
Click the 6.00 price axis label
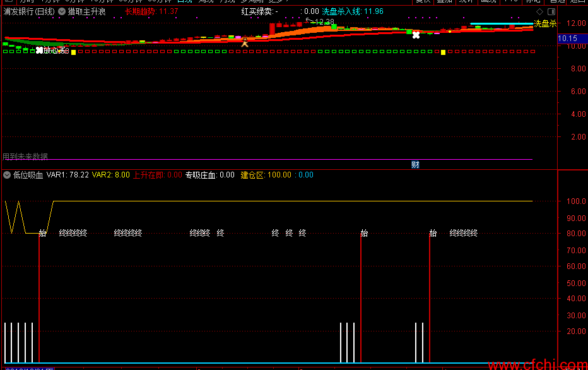click(578, 91)
